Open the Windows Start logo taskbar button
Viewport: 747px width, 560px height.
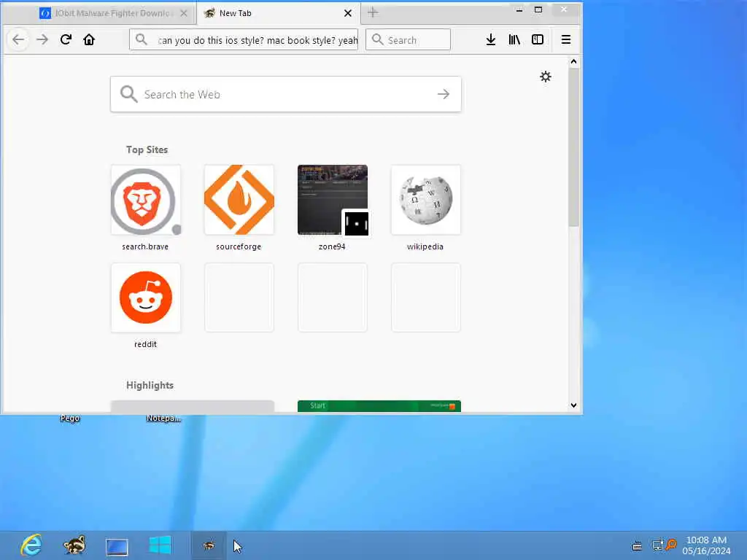pyautogui.click(x=160, y=545)
